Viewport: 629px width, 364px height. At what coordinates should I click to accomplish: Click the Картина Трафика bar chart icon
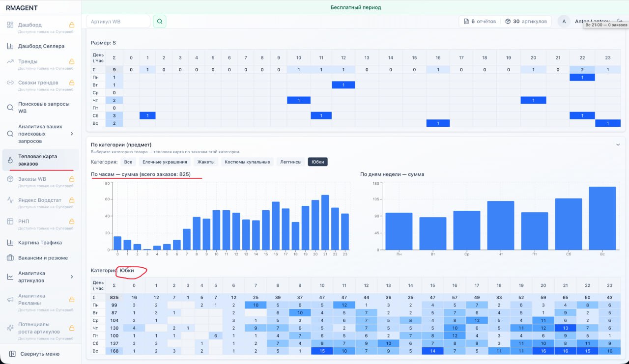click(x=10, y=242)
